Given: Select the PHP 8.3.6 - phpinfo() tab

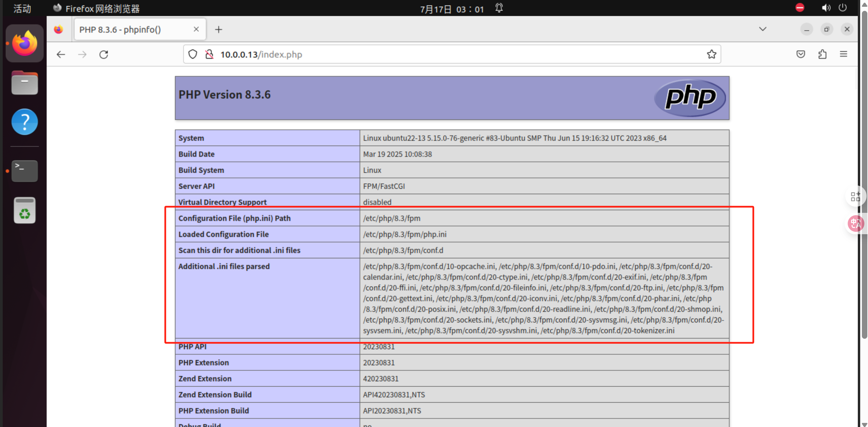Looking at the screenshot, I should [x=140, y=30].
